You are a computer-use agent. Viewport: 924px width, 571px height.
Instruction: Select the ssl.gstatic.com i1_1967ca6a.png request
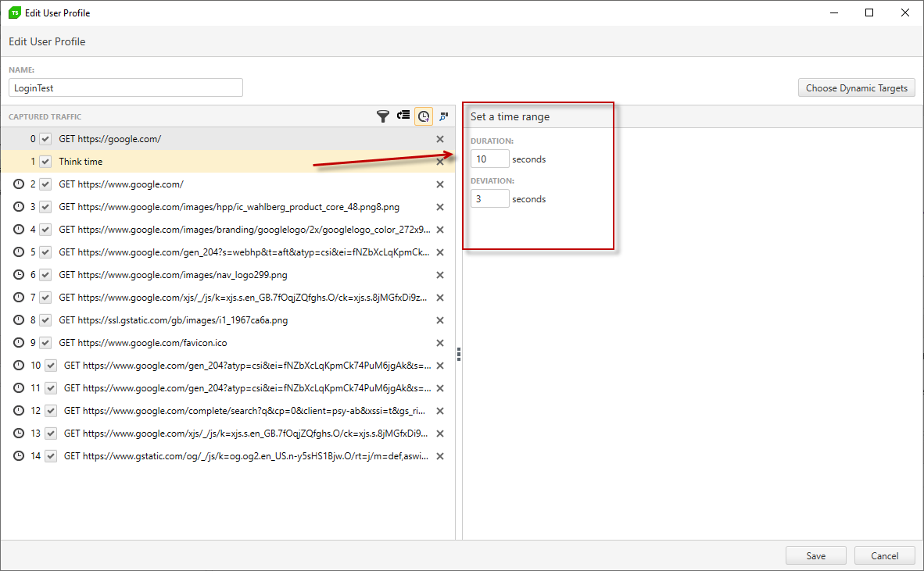click(174, 320)
